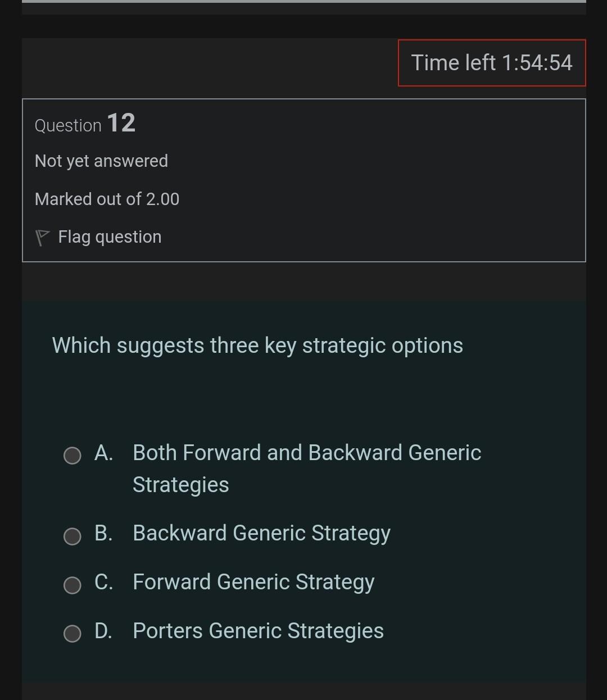Screen dimensions: 607x700
Task: Click the label text Porters Generic Strategies
Action: coord(258,630)
